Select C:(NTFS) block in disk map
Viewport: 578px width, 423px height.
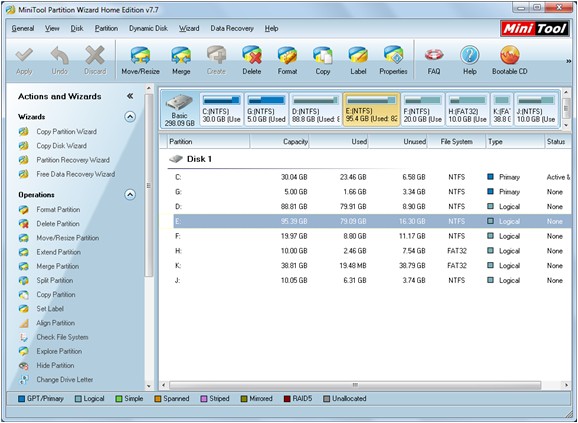[221, 109]
